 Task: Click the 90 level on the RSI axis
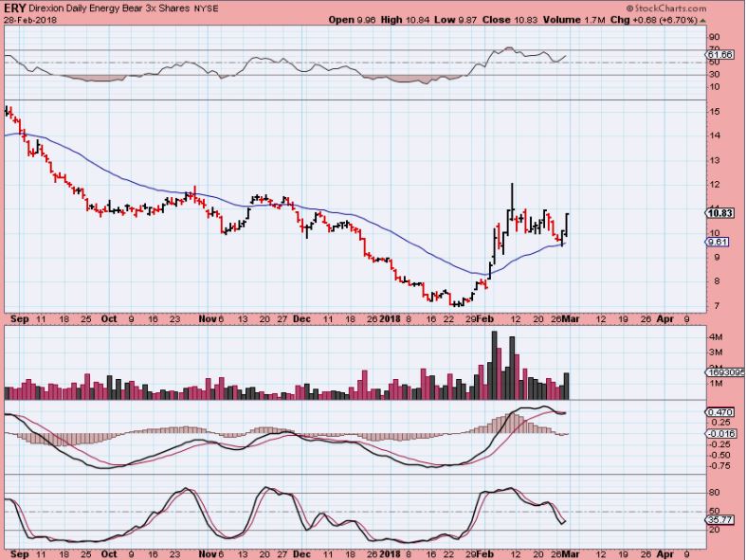(714, 37)
